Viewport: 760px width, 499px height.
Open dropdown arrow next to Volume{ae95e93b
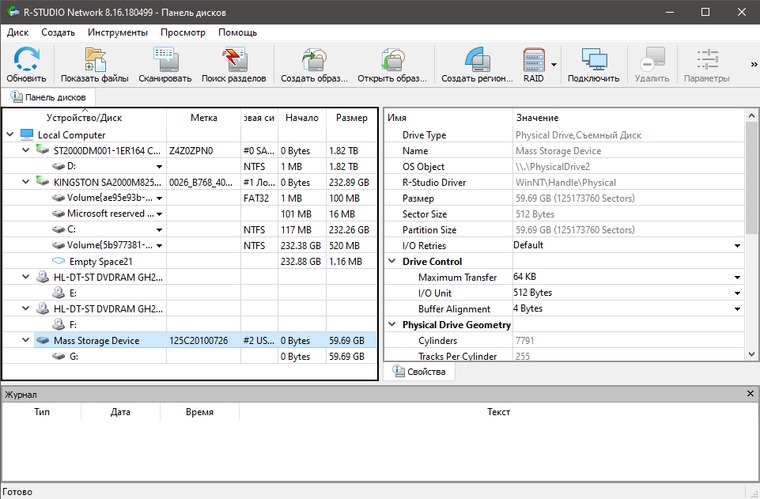tap(159, 198)
